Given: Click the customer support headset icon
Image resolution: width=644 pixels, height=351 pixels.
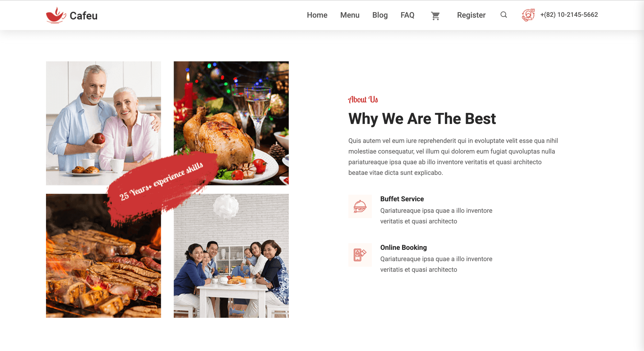Looking at the screenshot, I should [528, 15].
